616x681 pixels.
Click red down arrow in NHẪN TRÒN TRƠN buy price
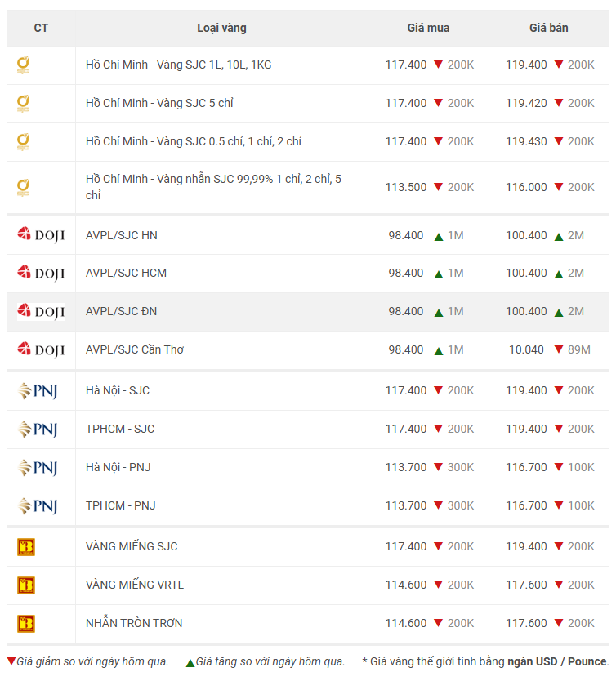(x=439, y=623)
